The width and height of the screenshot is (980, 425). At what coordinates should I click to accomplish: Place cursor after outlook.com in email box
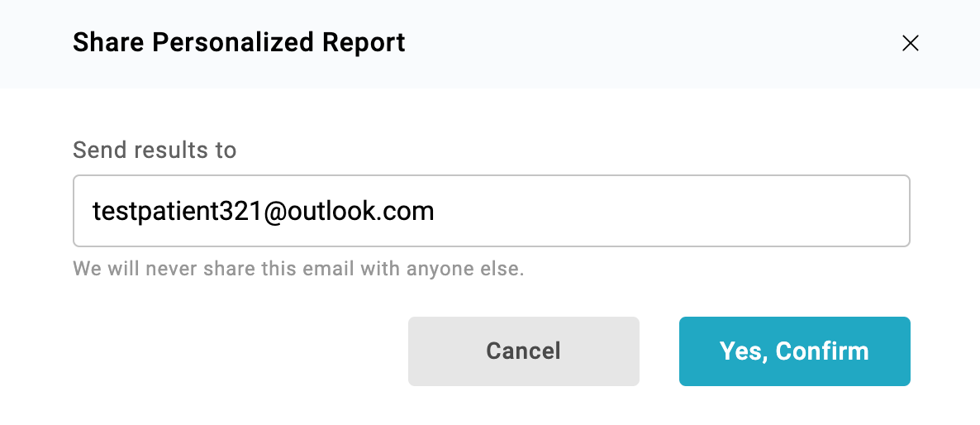coord(435,211)
